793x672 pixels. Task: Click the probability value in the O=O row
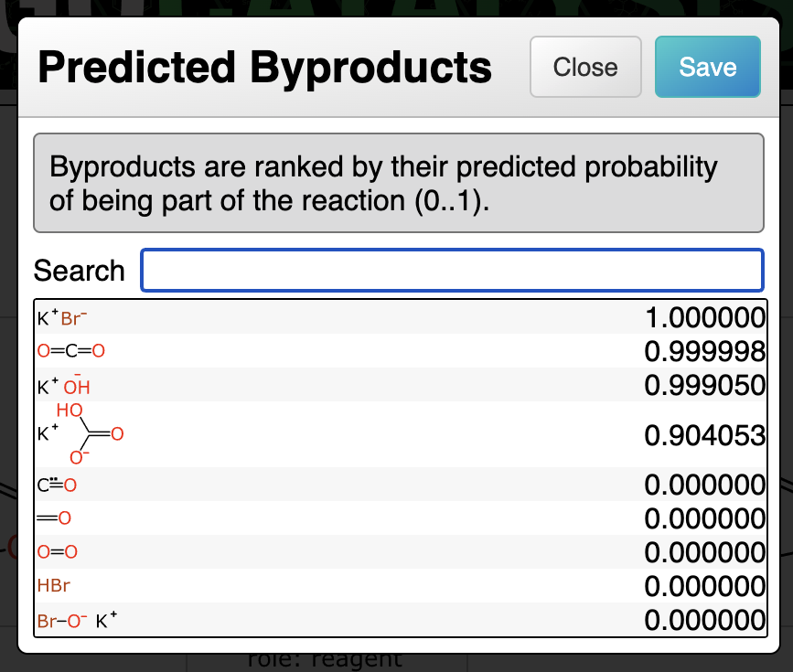704,552
